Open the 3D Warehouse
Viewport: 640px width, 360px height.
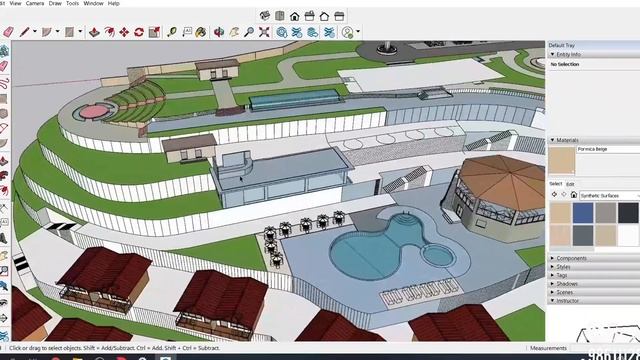tap(282, 32)
